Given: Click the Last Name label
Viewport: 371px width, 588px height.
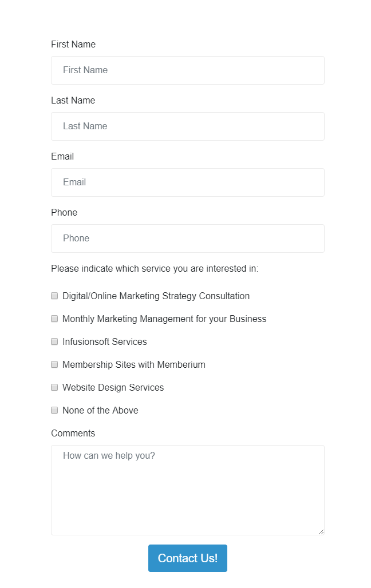Looking at the screenshot, I should [73, 100].
